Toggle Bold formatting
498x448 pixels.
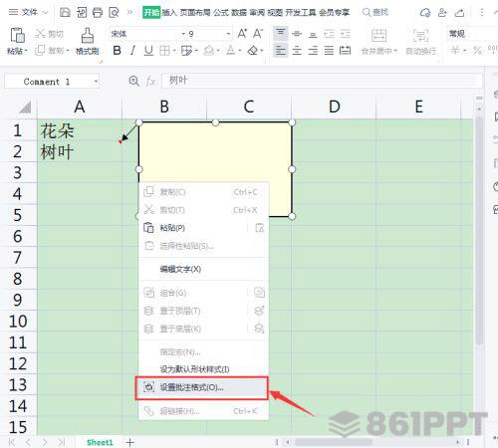(x=117, y=51)
